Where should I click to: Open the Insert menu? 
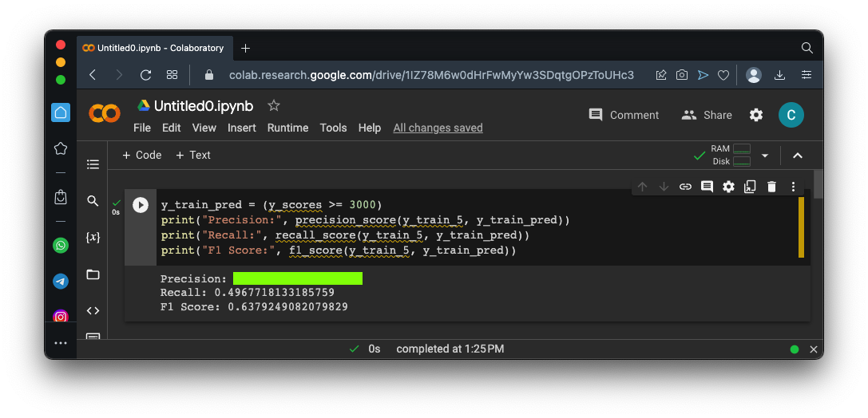click(242, 128)
